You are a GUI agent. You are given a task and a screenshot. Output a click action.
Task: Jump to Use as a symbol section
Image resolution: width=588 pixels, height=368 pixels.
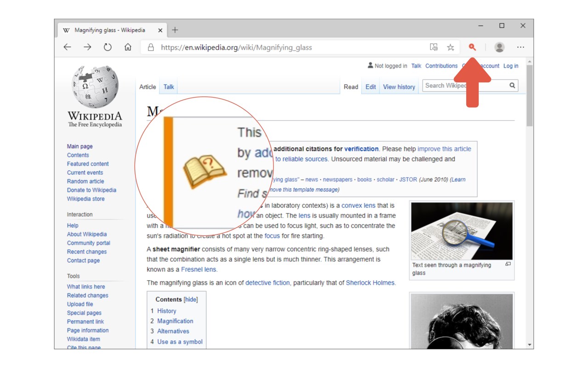180,342
